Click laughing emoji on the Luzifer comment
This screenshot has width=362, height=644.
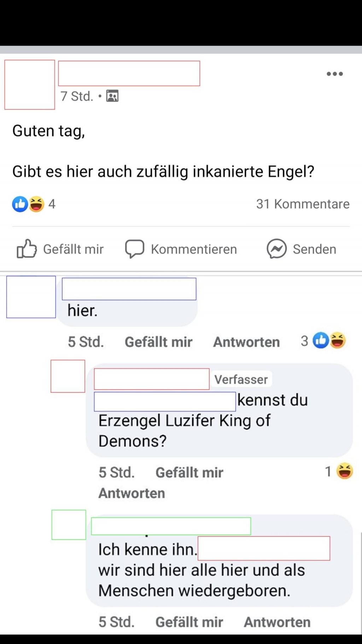tap(344, 471)
